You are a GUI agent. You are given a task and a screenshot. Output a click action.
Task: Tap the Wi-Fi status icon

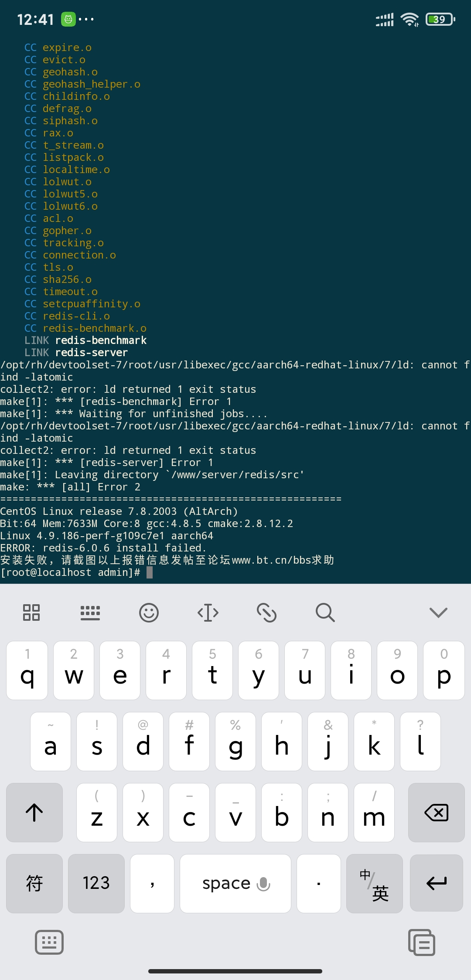[x=410, y=19]
